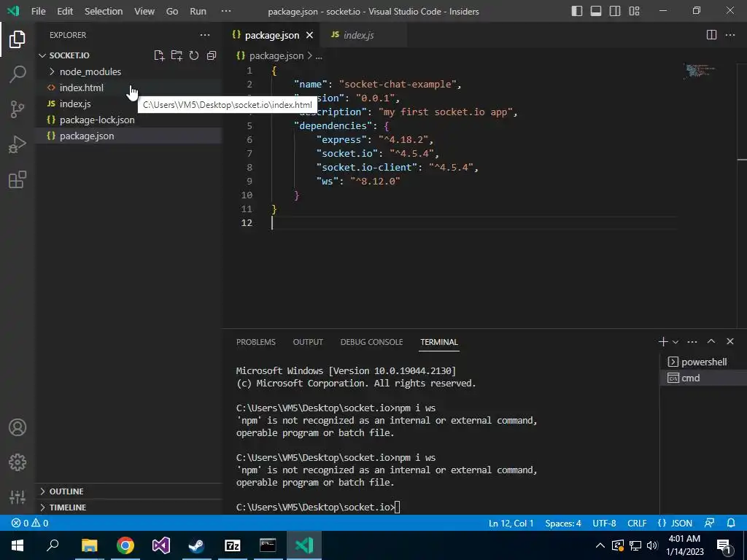Screen dimensions: 747x560
Task: Open 7-Zip from the taskbar
Action: click(x=233, y=545)
